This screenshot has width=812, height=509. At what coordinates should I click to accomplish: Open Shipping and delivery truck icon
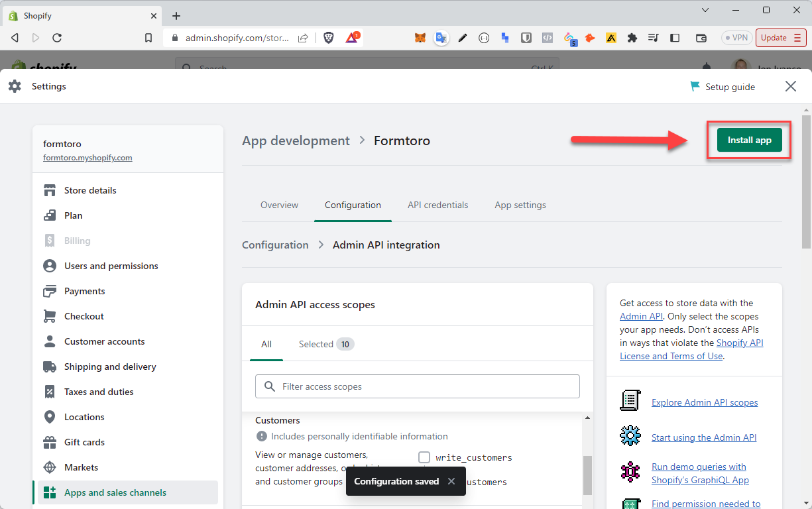point(50,367)
